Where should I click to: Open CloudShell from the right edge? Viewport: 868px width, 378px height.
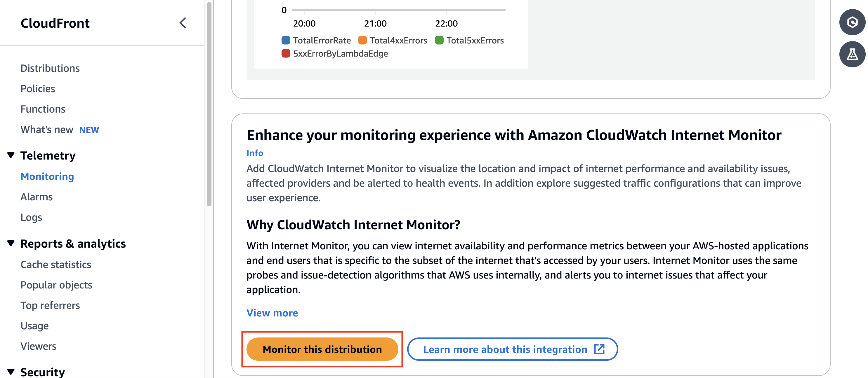coord(852,22)
